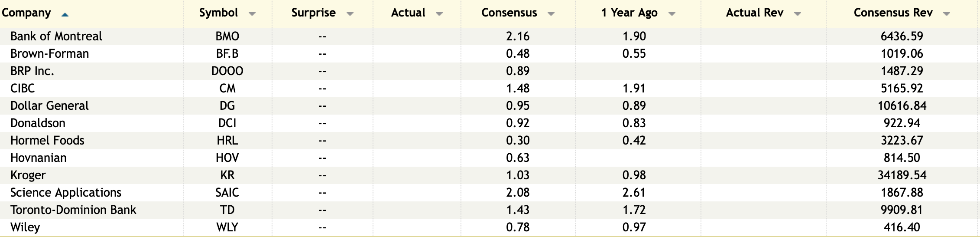Click the Consensus Rev header label
The width and height of the screenshot is (980, 237).
click(x=893, y=13)
